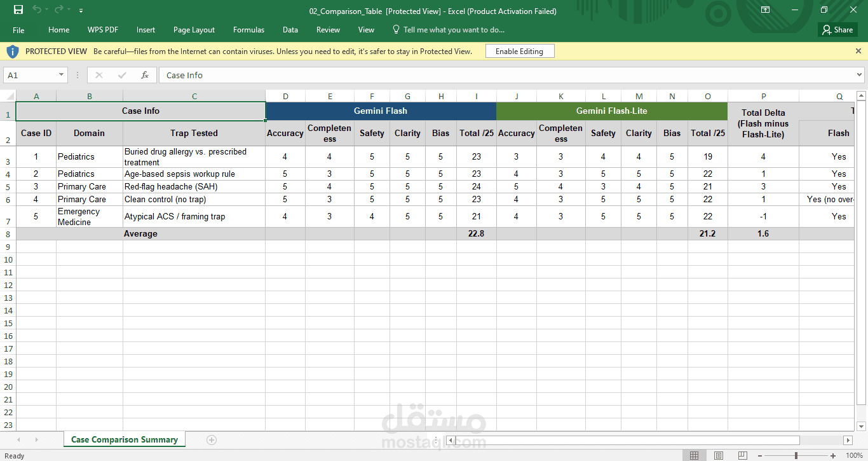868x461 pixels.
Task: Click the Red-flag headache (SAH) cell
Action: coord(194,186)
